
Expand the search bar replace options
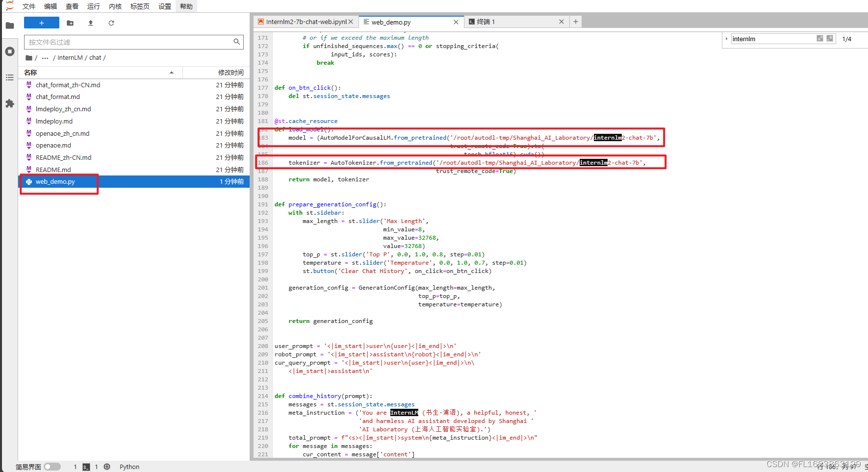726,38
